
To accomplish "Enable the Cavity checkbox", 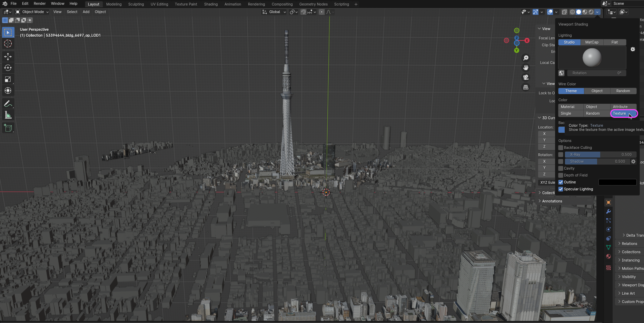I will pyautogui.click(x=561, y=168).
